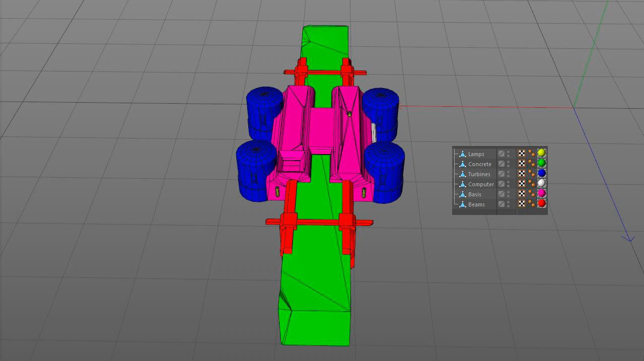
Task: Click the polygon object icon beside Computer
Action: 463,184
